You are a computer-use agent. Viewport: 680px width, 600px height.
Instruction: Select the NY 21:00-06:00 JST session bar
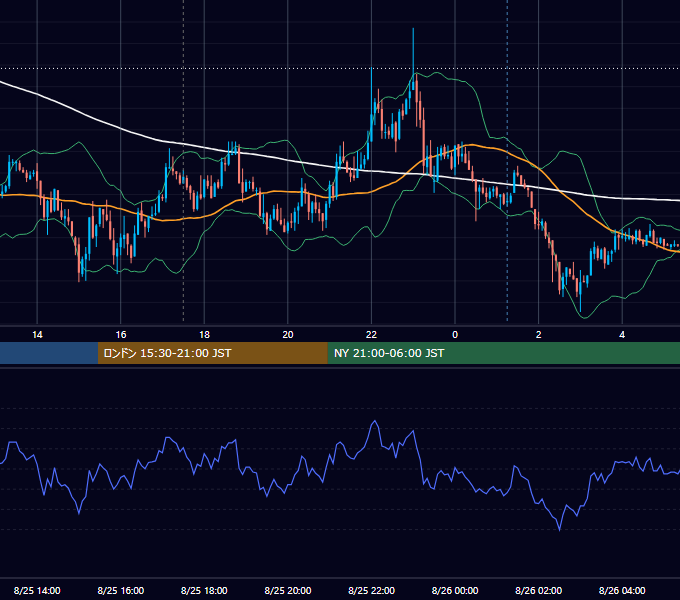pyautogui.click(x=503, y=353)
